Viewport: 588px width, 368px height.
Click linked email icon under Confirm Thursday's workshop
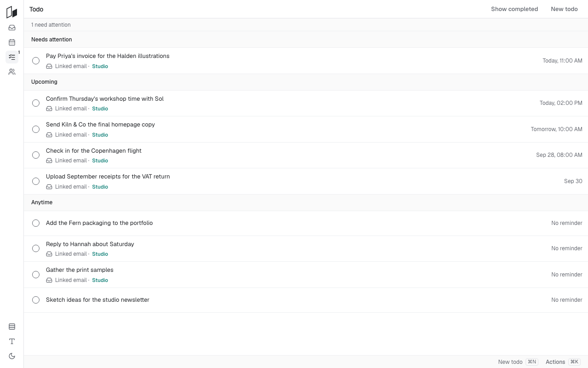(x=49, y=109)
